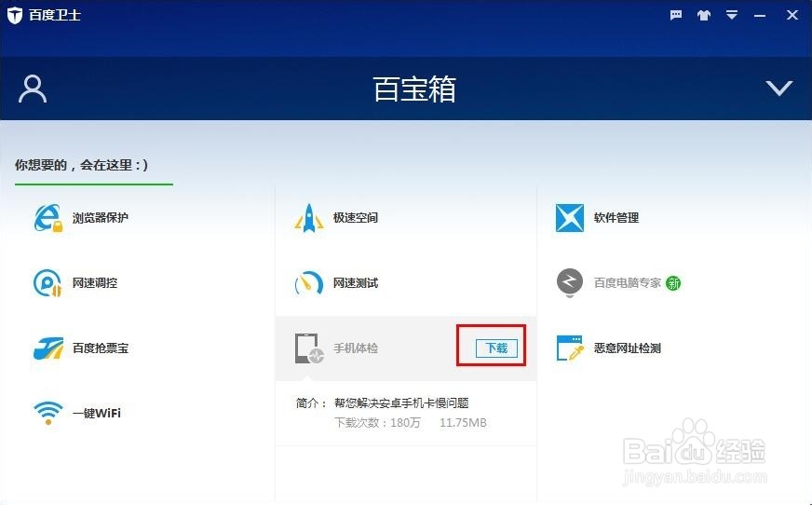Click the 百度电脑专家 label

(x=627, y=283)
